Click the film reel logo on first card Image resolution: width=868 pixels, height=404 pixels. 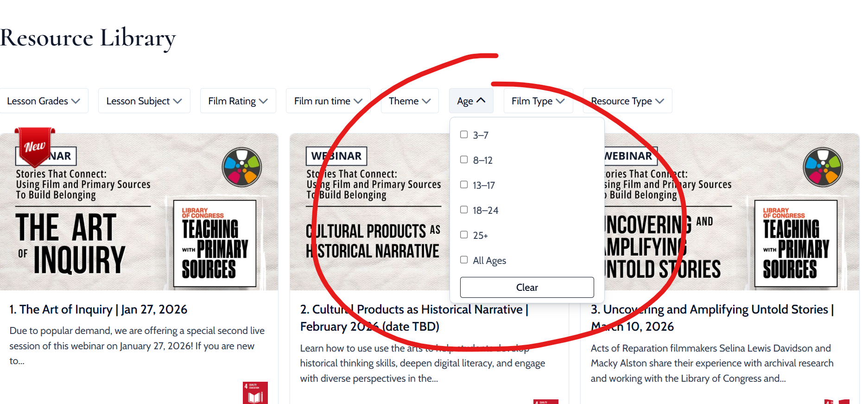241,167
